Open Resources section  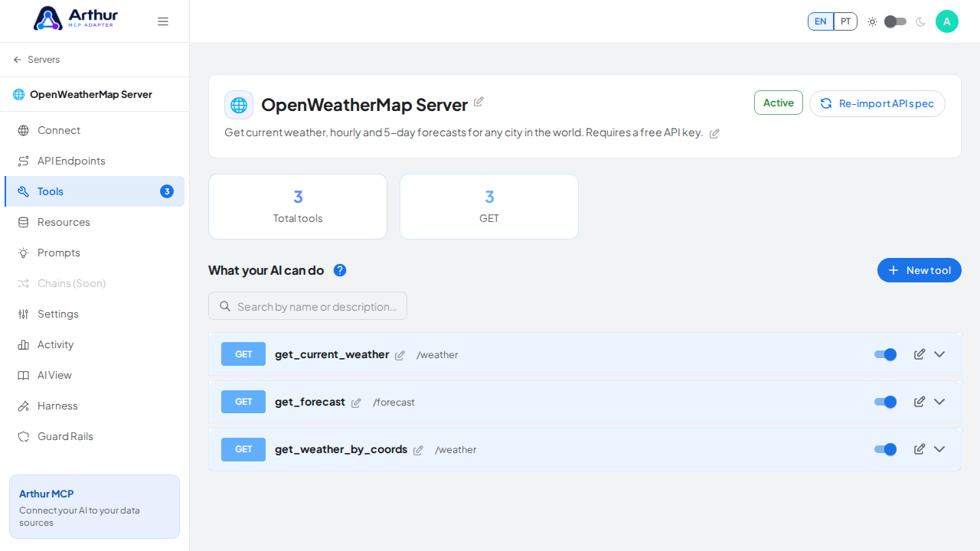click(x=94, y=222)
